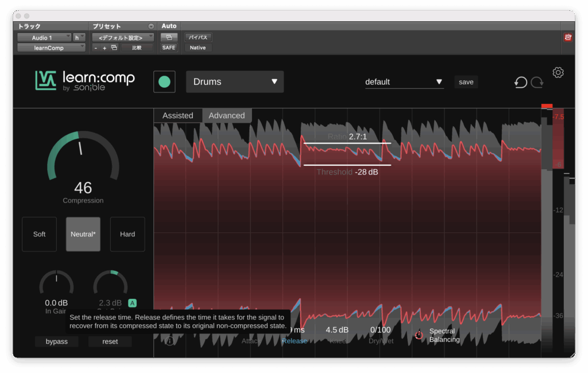Toggle the Spectral Balancing power icon

(x=419, y=335)
